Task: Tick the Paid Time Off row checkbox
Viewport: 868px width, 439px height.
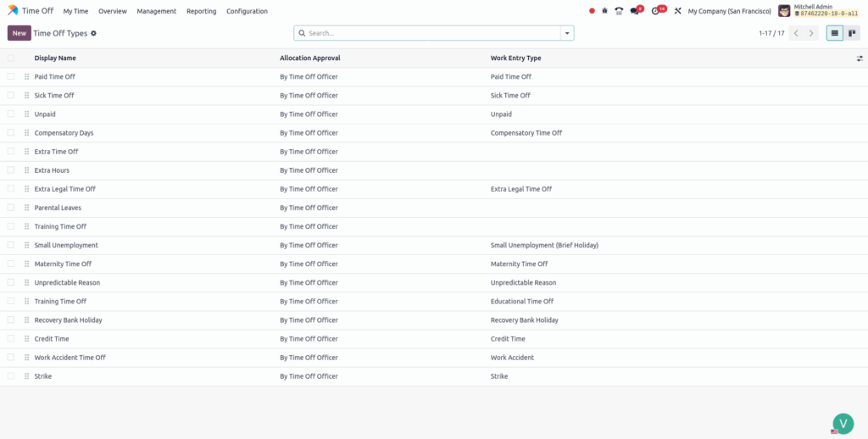Action: tap(11, 76)
